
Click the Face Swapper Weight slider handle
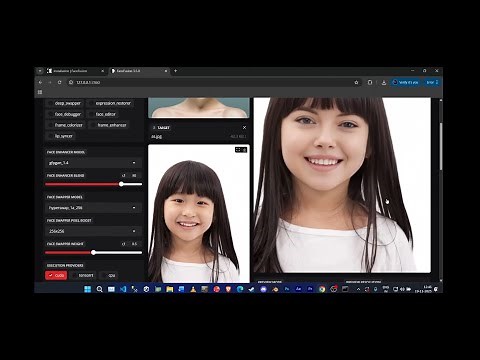93,253
